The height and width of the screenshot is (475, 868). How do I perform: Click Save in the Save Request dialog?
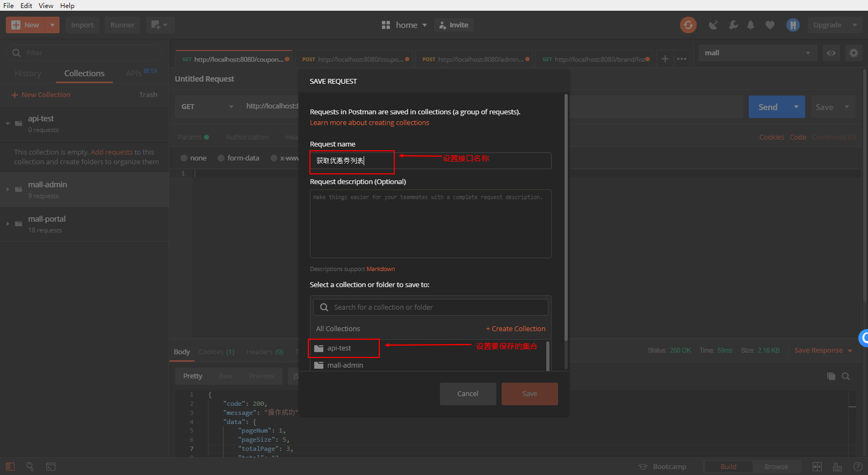[x=530, y=393]
